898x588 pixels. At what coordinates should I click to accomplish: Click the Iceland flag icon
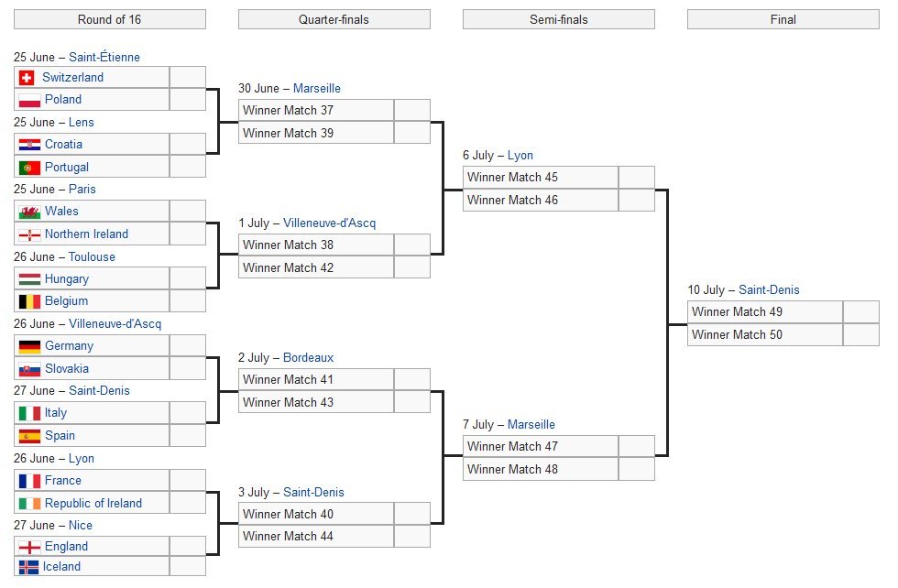28,567
